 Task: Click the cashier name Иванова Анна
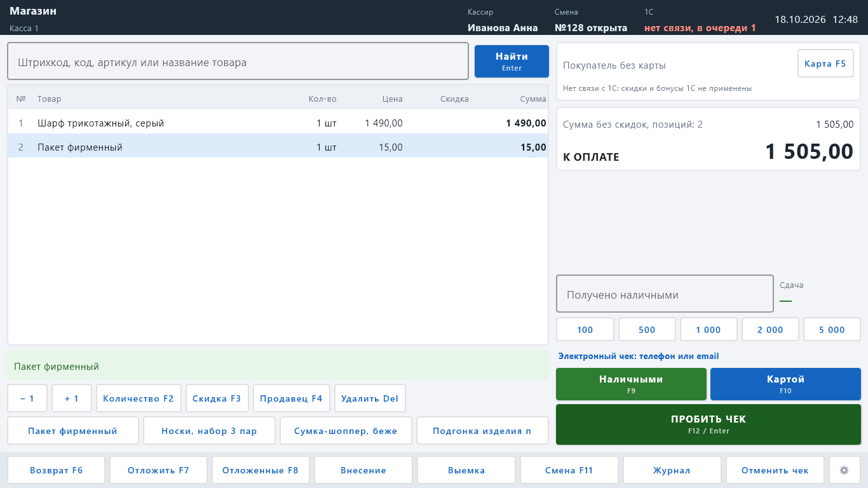tap(503, 28)
